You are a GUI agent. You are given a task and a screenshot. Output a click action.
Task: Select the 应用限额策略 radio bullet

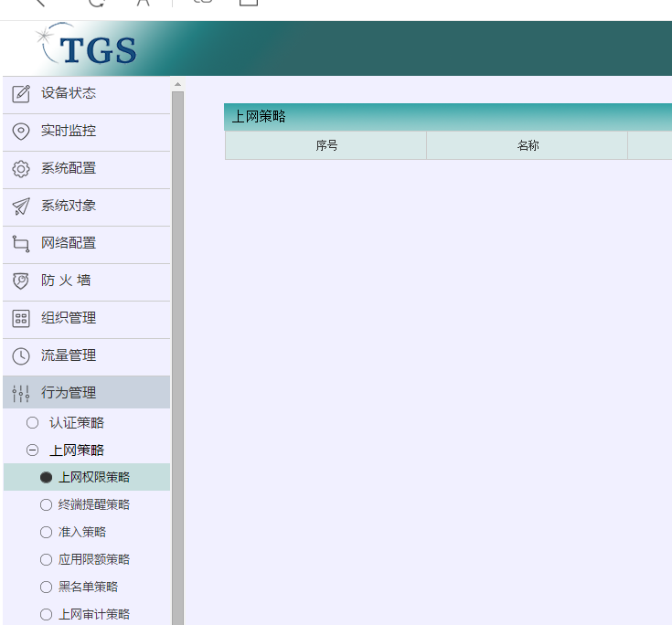[46, 559]
